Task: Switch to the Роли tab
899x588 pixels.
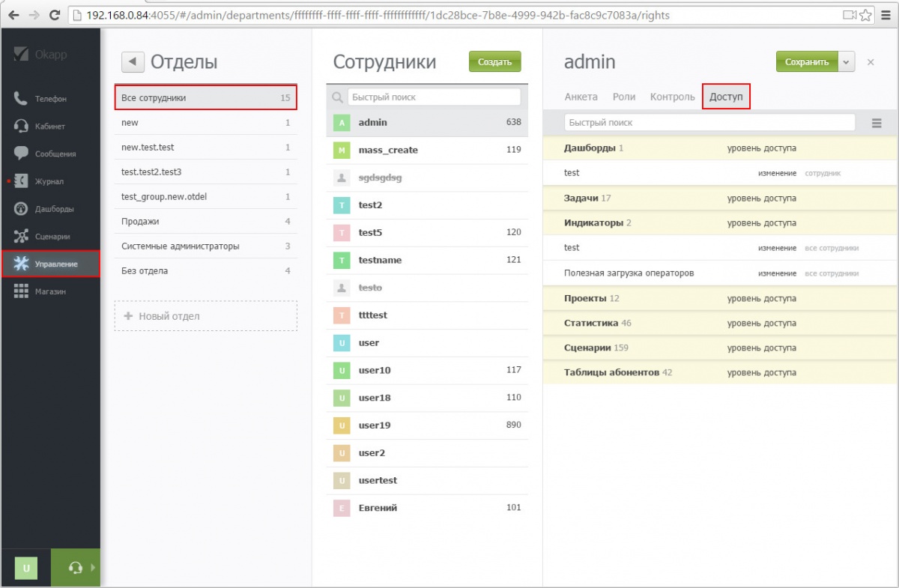Action: [623, 97]
